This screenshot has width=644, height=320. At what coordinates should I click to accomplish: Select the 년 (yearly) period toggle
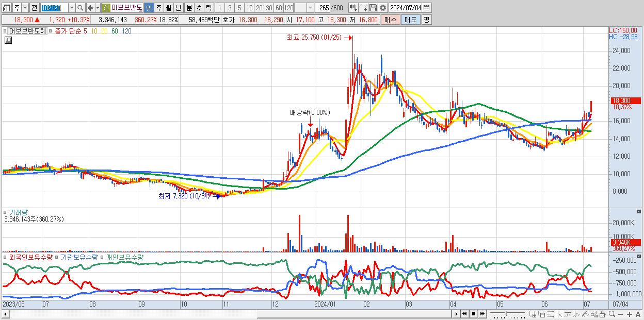pyautogui.click(x=178, y=8)
